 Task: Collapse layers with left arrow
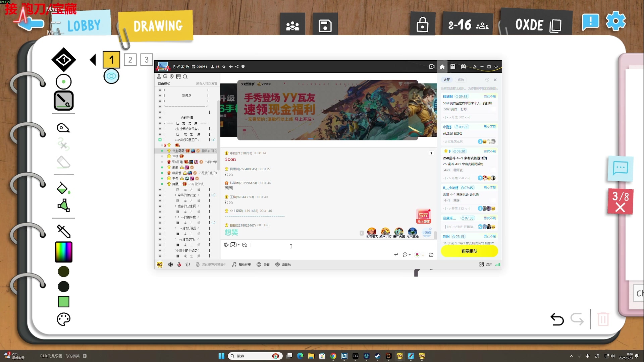[x=93, y=60]
